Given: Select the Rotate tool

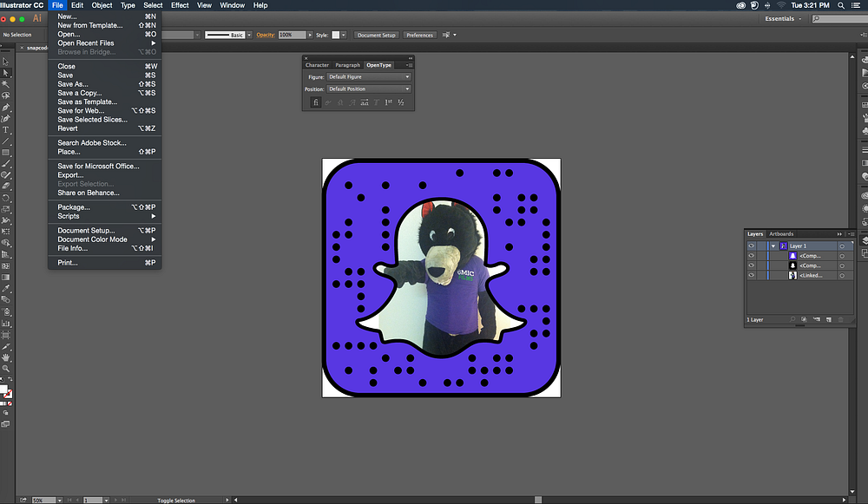Looking at the screenshot, I should coord(5,198).
